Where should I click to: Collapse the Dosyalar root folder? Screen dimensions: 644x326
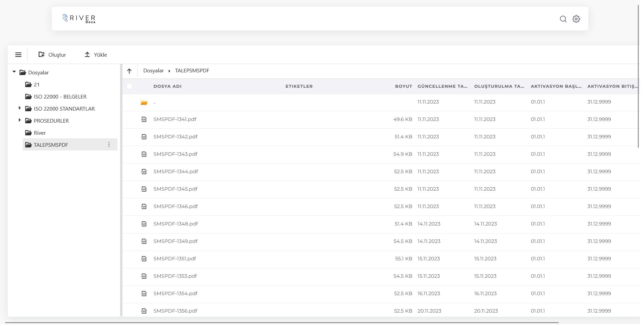[14, 72]
